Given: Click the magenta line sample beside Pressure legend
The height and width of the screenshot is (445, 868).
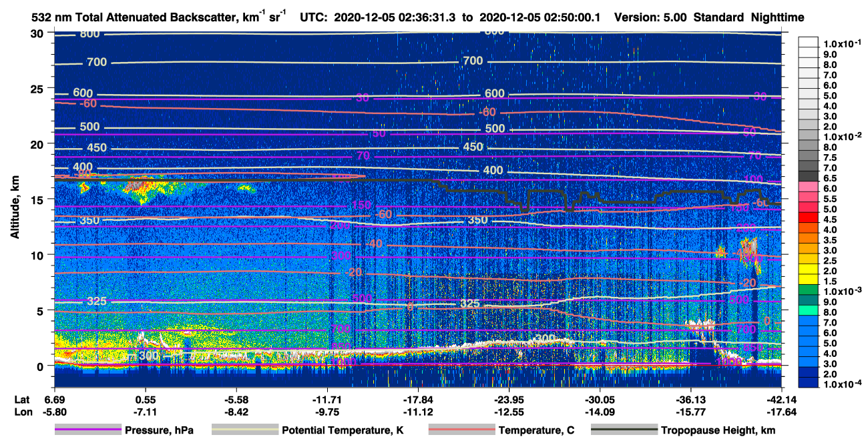Looking at the screenshot, I should pos(88,430).
